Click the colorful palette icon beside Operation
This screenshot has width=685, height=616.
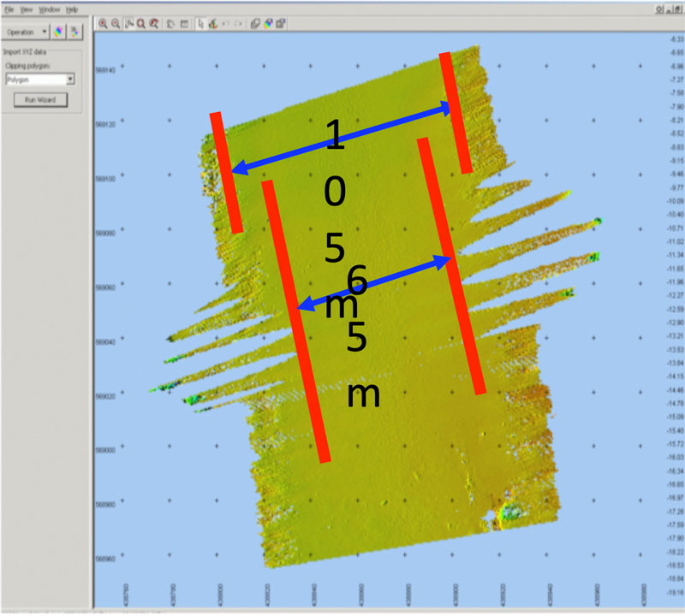58,32
